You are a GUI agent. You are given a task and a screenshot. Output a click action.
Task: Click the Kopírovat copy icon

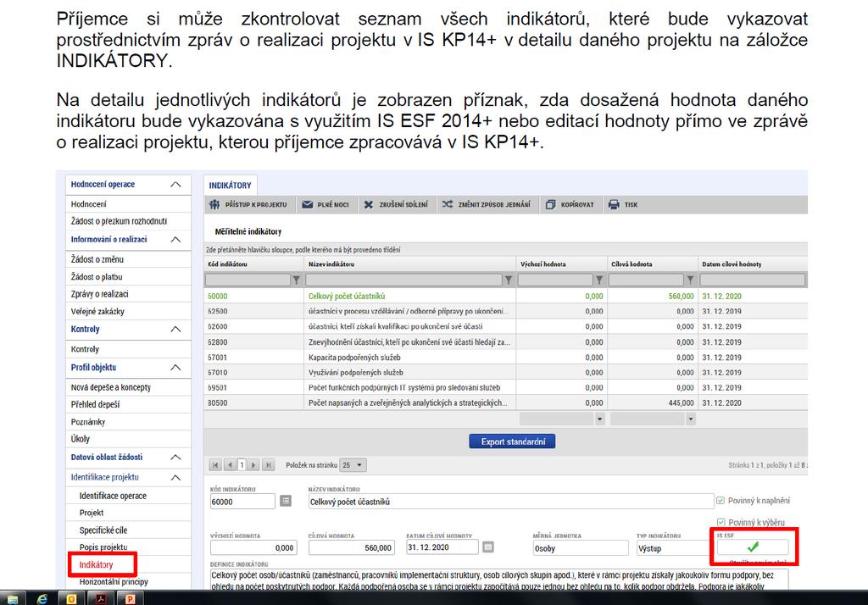(x=550, y=205)
